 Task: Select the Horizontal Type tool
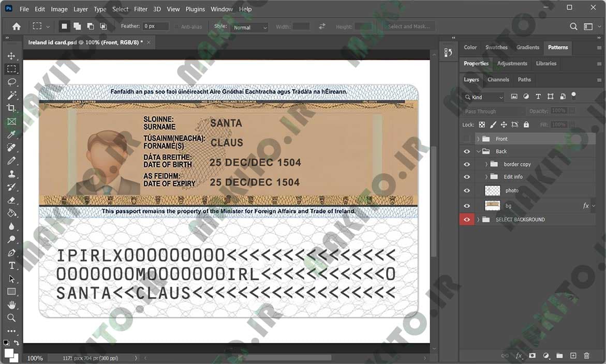pyautogui.click(x=11, y=266)
